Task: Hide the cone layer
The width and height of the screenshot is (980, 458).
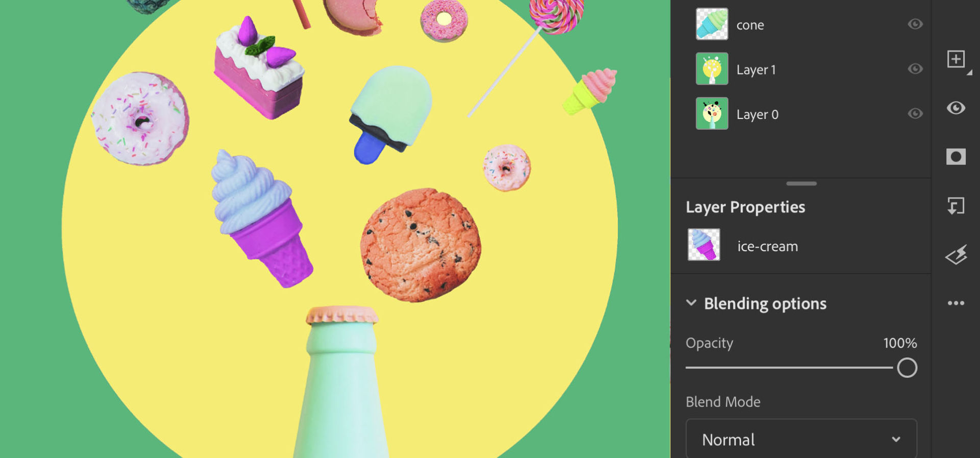Action: [915, 24]
